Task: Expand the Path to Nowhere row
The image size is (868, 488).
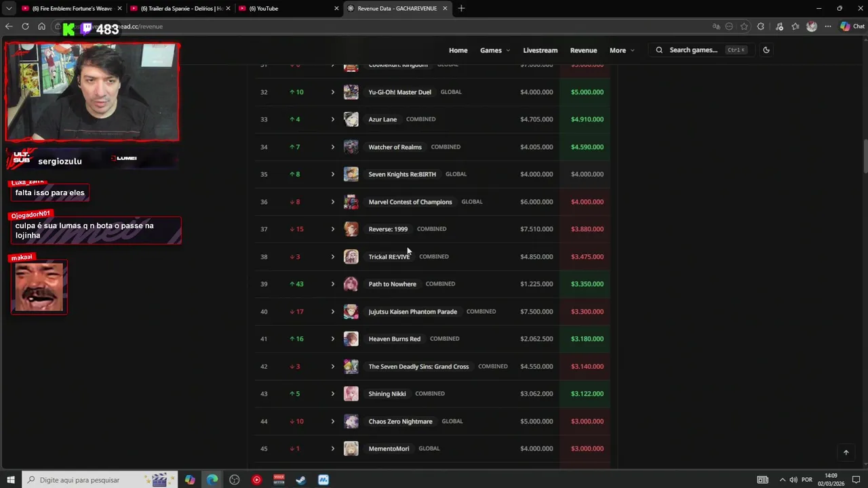Action: pyautogui.click(x=332, y=284)
